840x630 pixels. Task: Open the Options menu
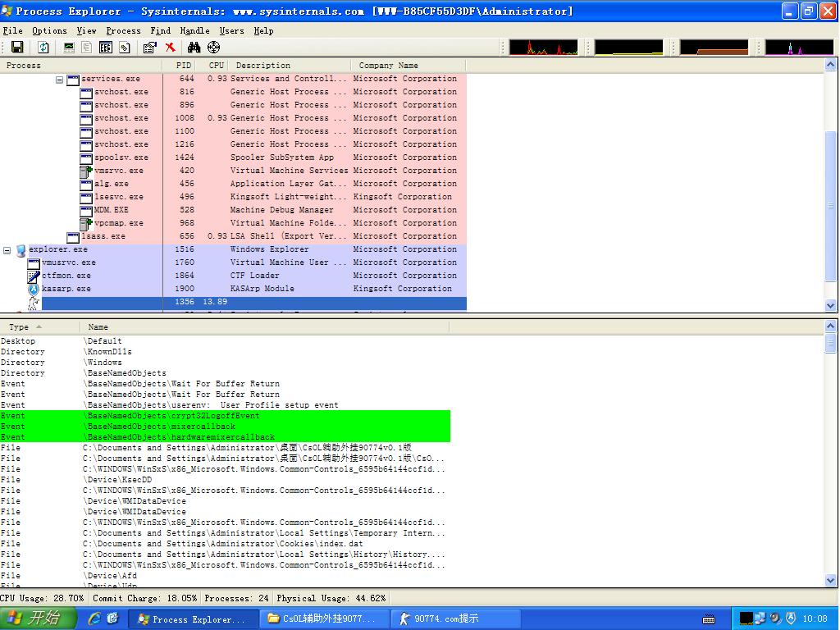(x=49, y=30)
